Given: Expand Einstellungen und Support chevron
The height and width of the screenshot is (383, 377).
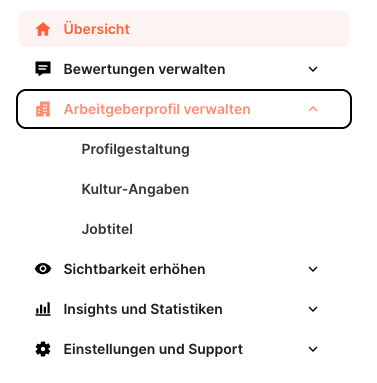Looking at the screenshot, I should point(313,349).
